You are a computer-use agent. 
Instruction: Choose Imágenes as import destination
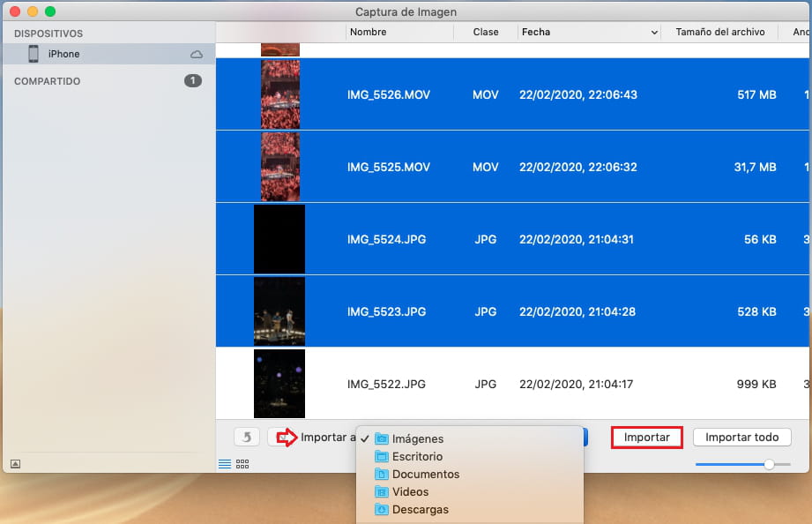(417, 438)
